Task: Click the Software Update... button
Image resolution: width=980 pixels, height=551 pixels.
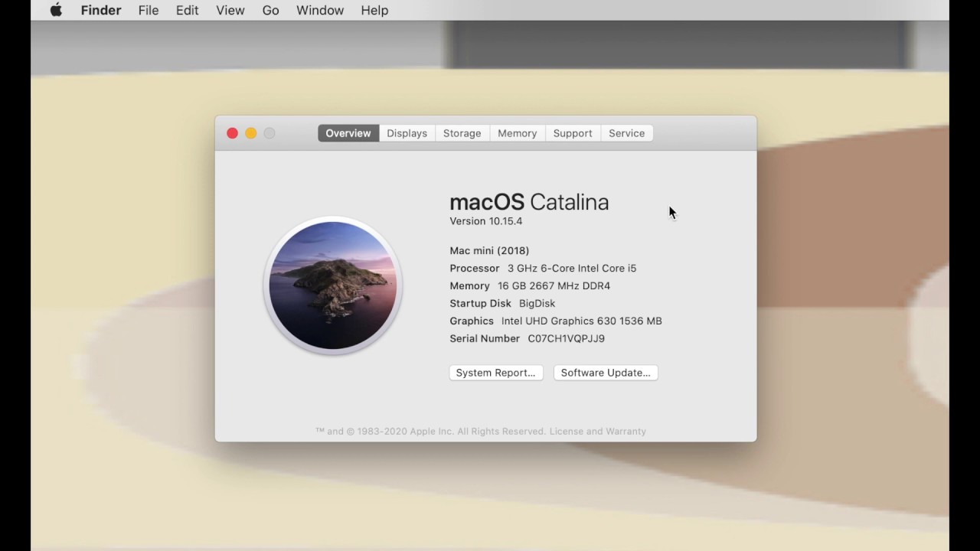Action: 606,373
